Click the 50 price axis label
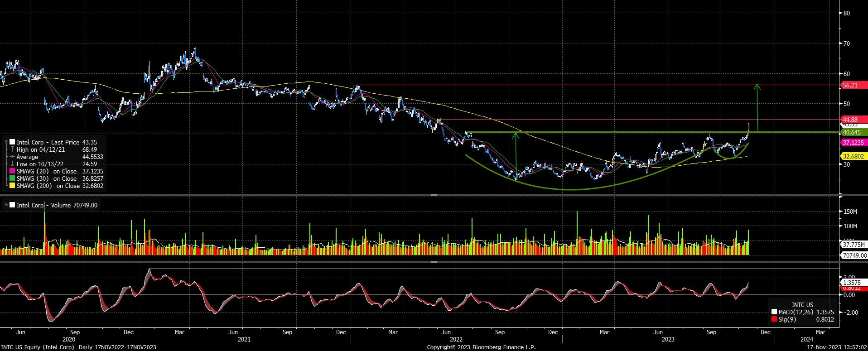868x351 pixels. (x=846, y=104)
